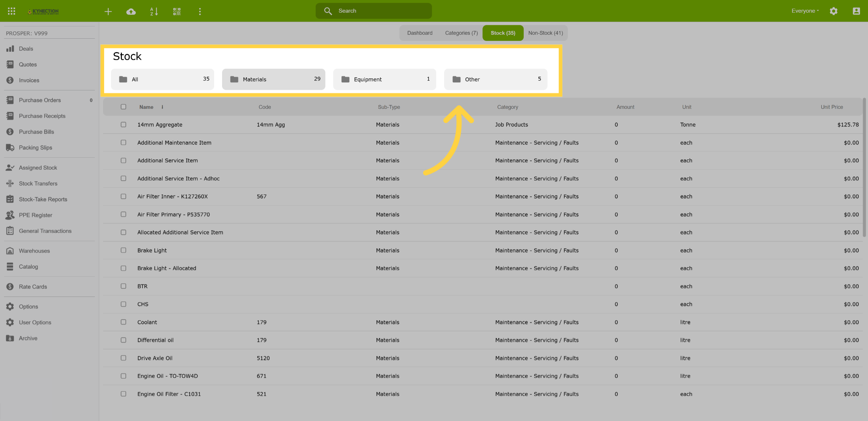Click the plus add-new icon
Image resolution: width=868 pixels, height=421 pixels.
108,12
